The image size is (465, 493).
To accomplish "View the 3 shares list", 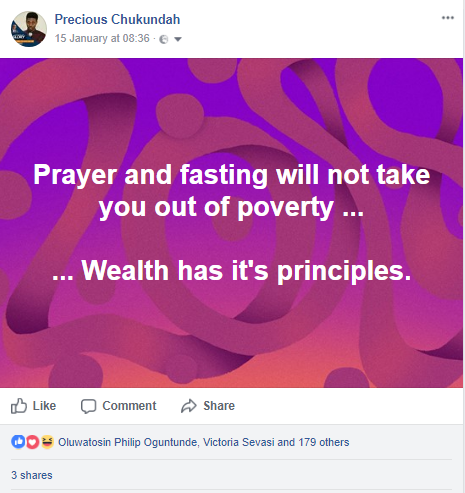I will pyautogui.click(x=32, y=475).
